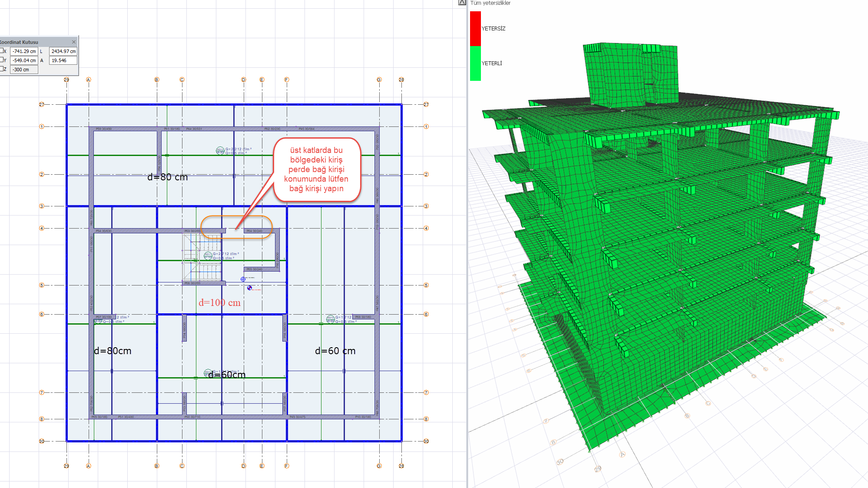
Task: Click the Y field showing -549.04 cm
Action: 24,60
